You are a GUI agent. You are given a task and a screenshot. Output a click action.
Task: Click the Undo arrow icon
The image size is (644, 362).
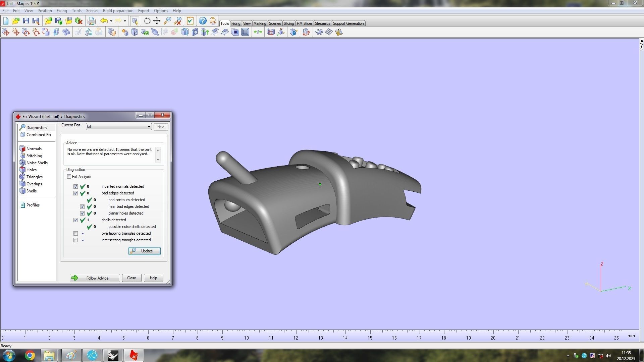pos(104,21)
